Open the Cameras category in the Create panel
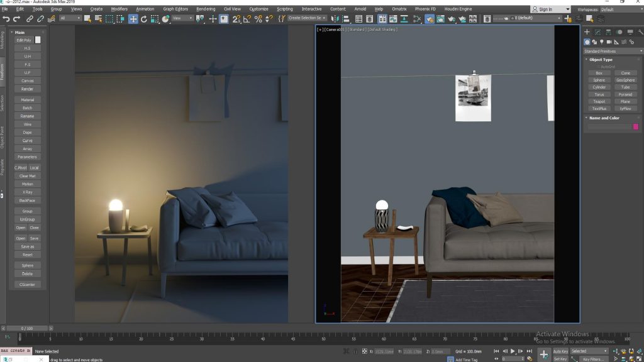 [609, 42]
